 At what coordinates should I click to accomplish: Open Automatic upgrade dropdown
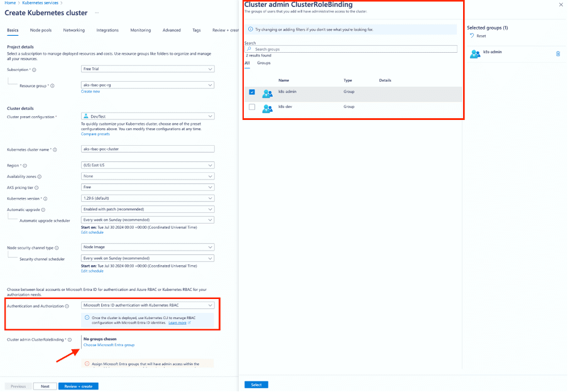[148, 209]
